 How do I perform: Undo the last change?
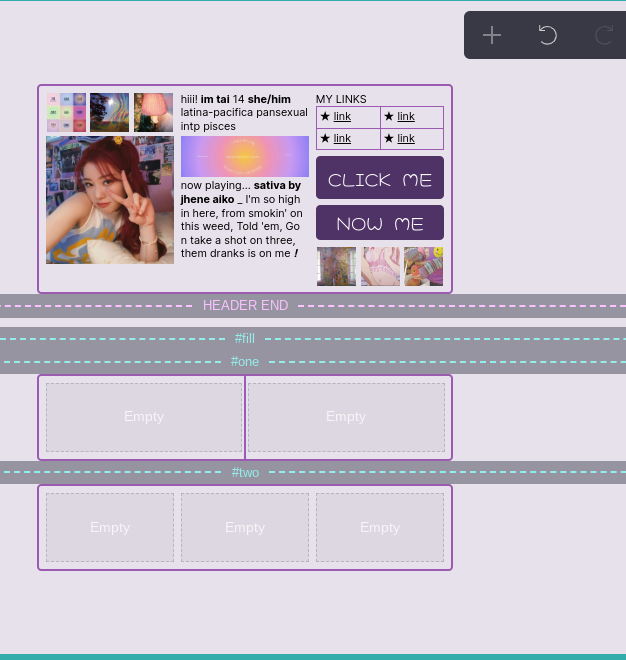(x=548, y=35)
